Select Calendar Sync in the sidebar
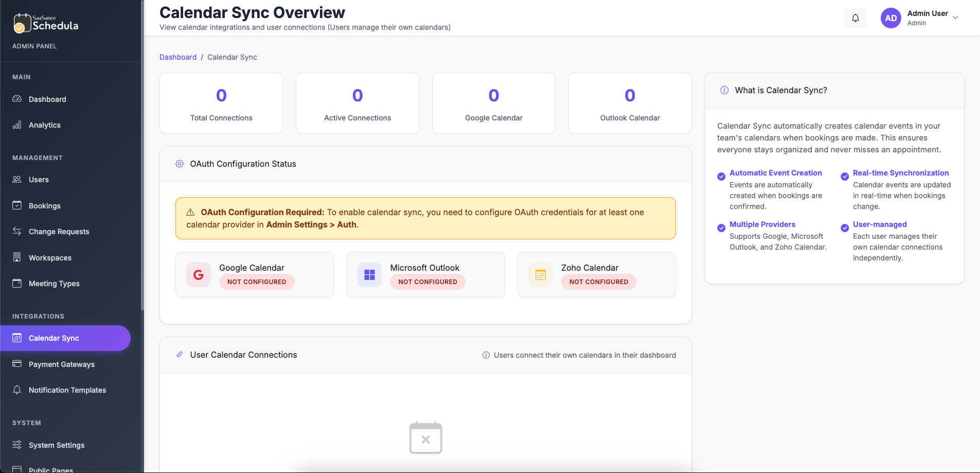This screenshot has width=980, height=473. (54, 338)
